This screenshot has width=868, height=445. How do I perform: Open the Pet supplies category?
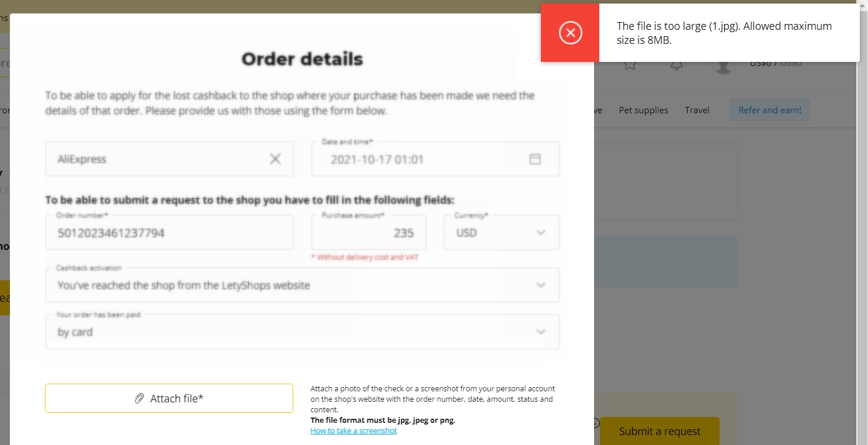click(643, 110)
